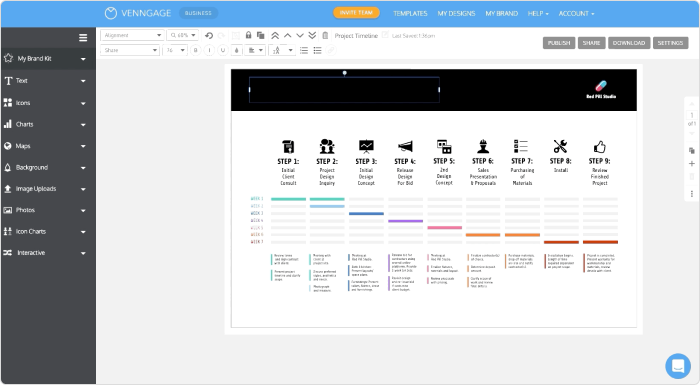Toggle underline text formatting
Viewport: 700px width, 385px height.
223,50
